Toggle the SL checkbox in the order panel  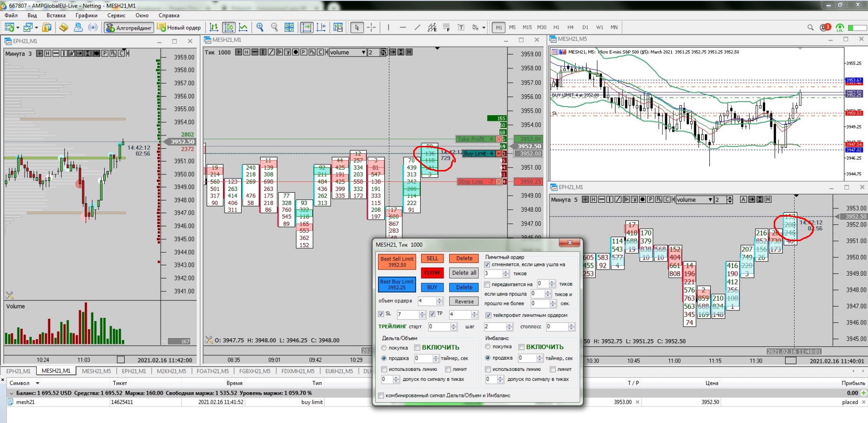[381, 314]
